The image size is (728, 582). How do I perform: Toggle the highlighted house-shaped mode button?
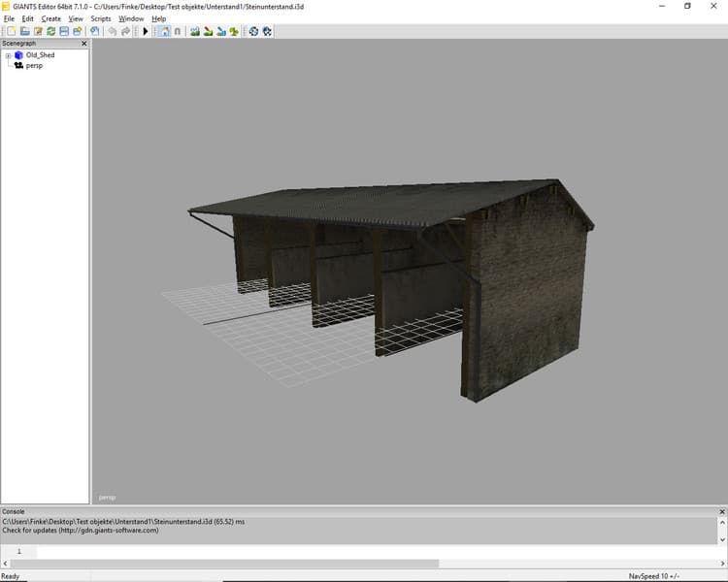tap(163, 31)
